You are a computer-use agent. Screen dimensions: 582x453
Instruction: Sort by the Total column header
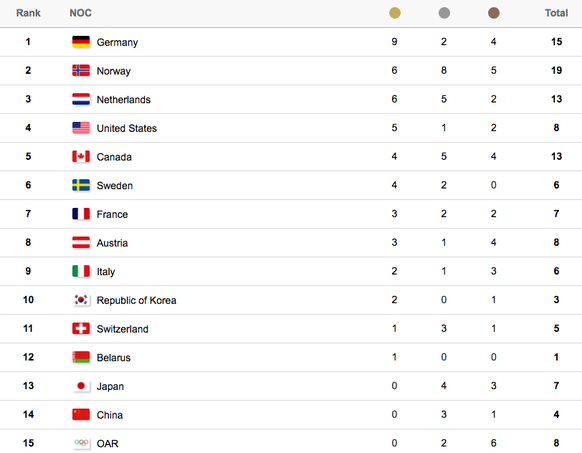pyautogui.click(x=556, y=13)
